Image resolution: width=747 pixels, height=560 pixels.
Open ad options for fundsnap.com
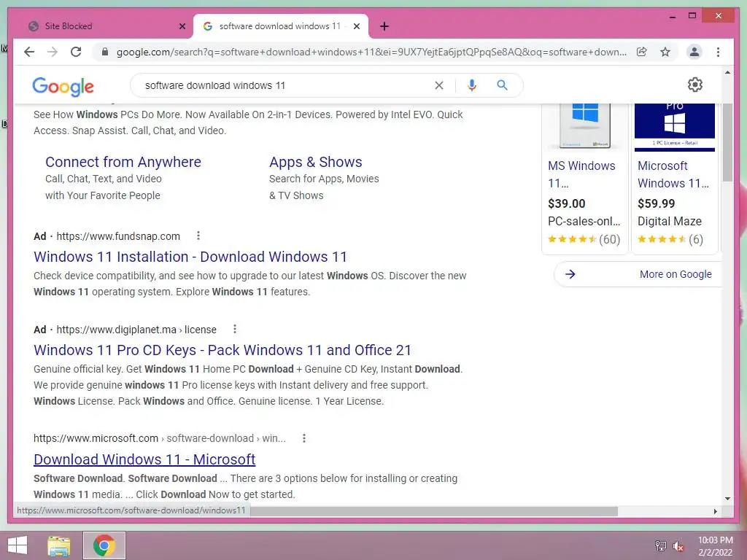pos(198,236)
